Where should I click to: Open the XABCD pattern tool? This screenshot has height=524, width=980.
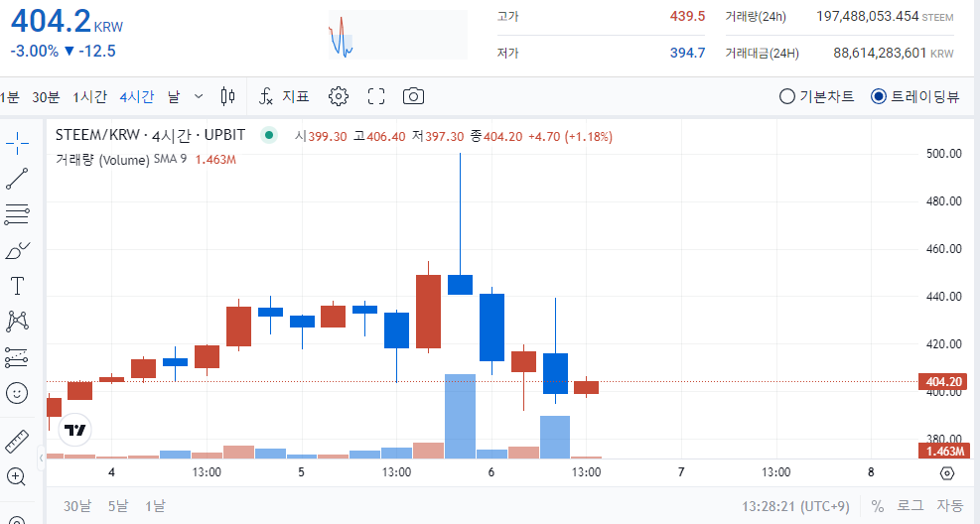(17, 322)
